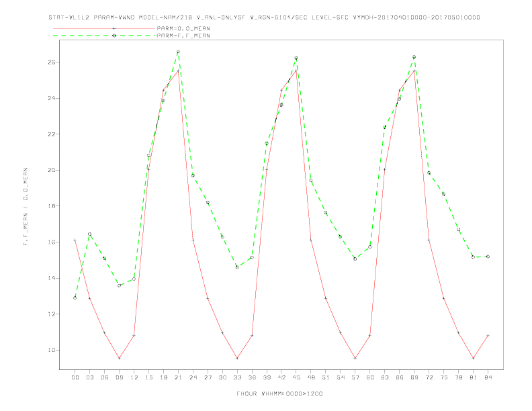Click the x-axis forecast hour label 48
532x411 pixels.
(x=311, y=377)
